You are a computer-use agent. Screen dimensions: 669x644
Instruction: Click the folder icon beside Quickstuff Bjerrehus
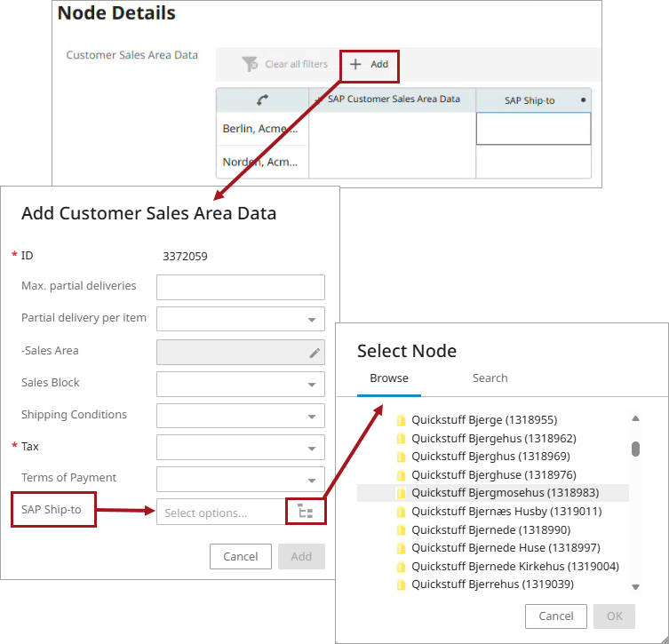pos(401,584)
